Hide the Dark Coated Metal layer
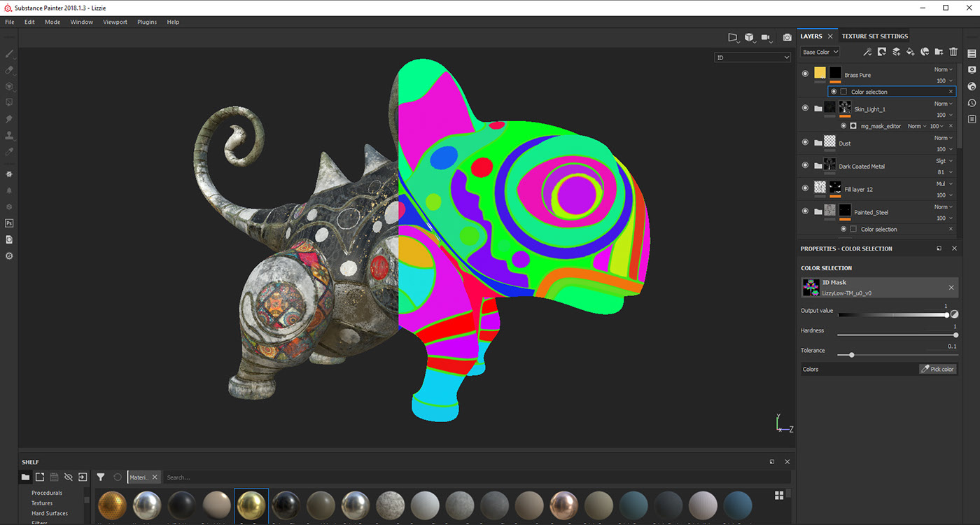 click(805, 165)
